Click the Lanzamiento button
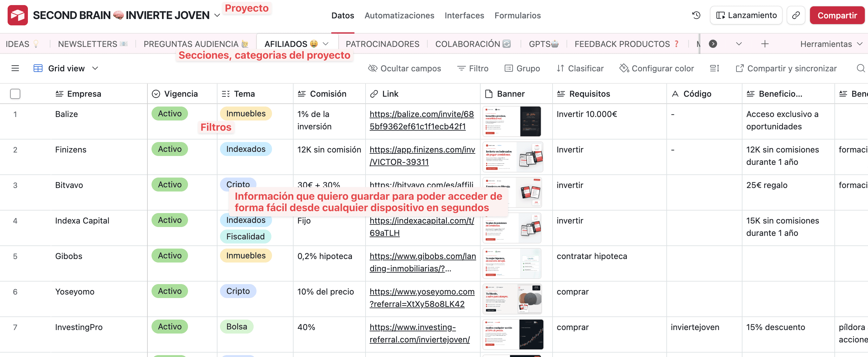This screenshot has height=357, width=868. point(746,15)
